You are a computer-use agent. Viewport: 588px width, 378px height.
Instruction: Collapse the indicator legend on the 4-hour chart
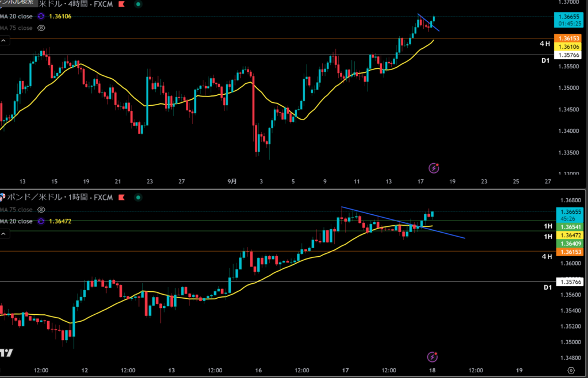4,41
